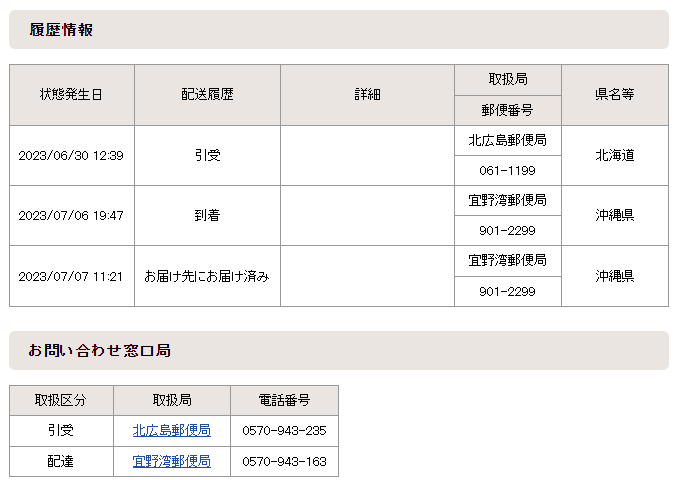Select the お届け先にお届け済み status cell
The height and width of the screenshot is (480, 674).
(x=207, y=276)
